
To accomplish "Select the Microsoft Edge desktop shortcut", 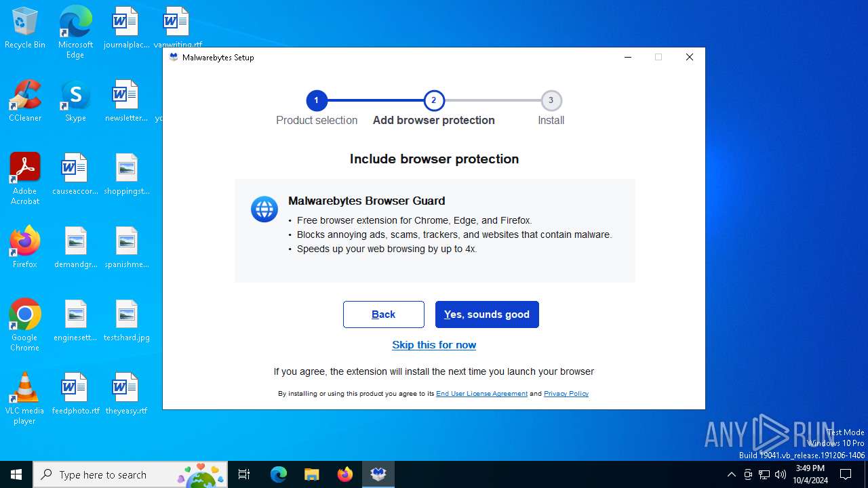I will (x=75, y=32).
